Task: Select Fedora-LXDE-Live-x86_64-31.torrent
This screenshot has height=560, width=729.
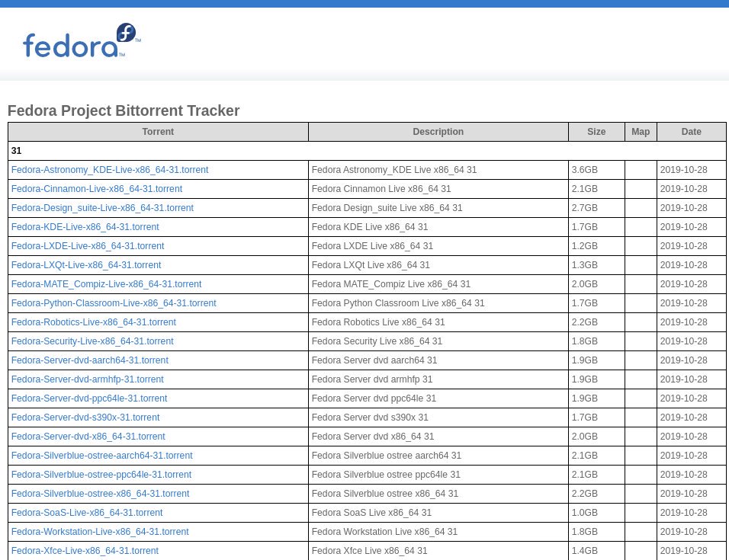Action: (88, 246)
